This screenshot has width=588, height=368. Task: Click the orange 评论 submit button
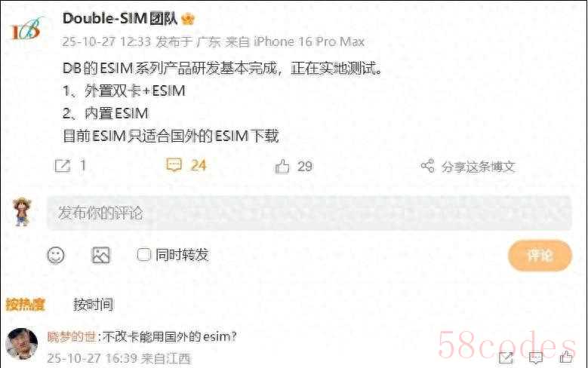click(540, 256)
